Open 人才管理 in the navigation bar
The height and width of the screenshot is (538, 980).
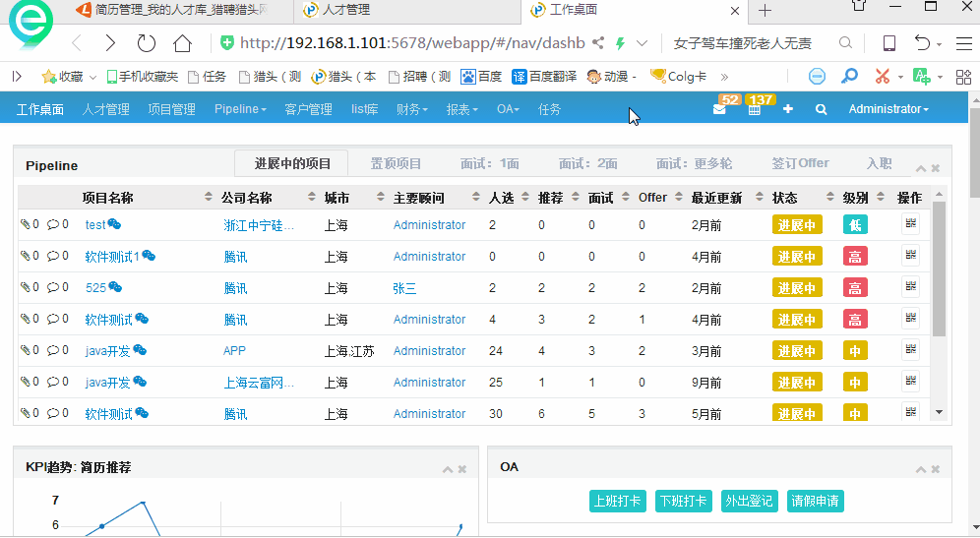click(x=105, y=109)
